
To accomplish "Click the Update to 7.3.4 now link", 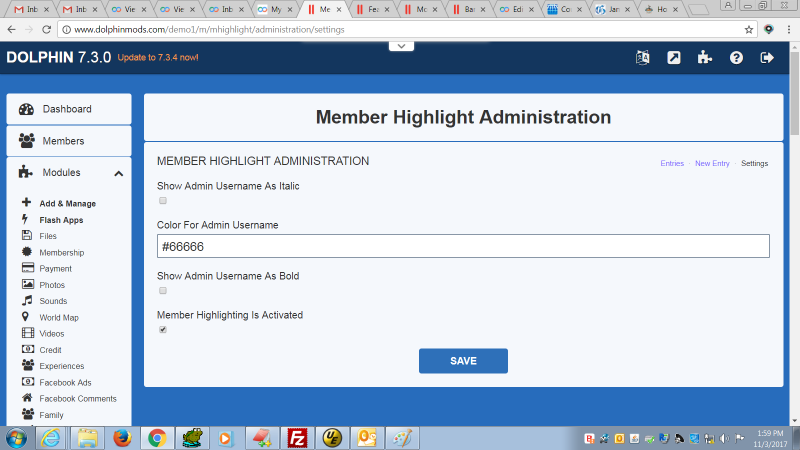I will [x=158, y=58].
